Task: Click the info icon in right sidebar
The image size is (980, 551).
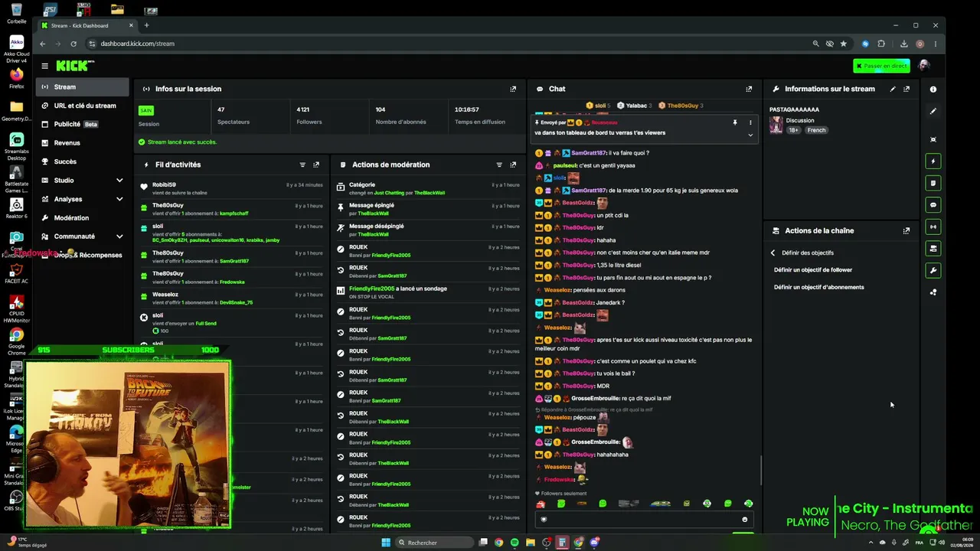Action: [933, 90]
